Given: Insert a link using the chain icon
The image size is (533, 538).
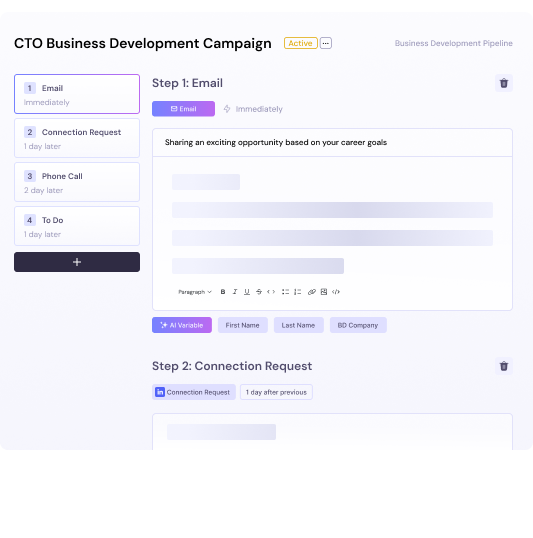Looking at the screenshot, I should coord(311,292).
